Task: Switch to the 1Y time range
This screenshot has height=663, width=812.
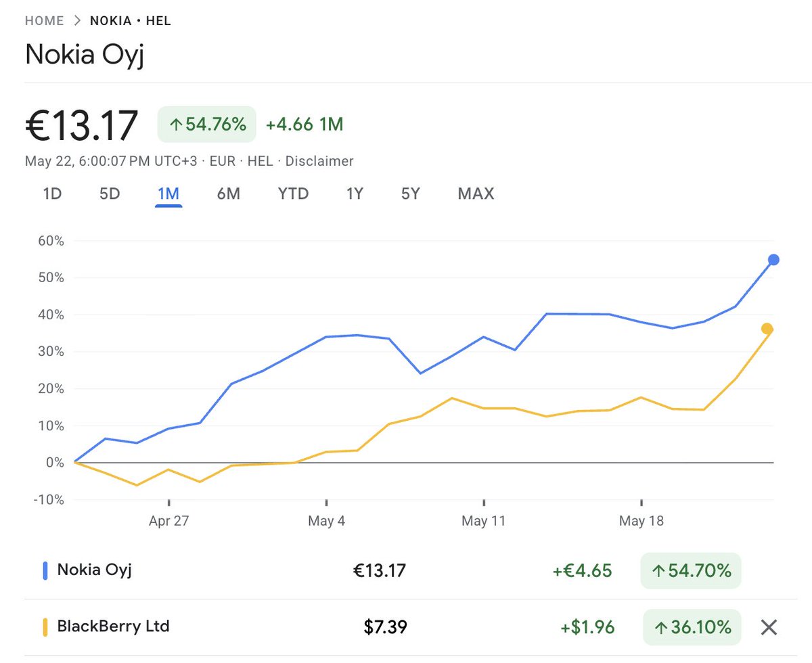Action: [x=355, y=194]
